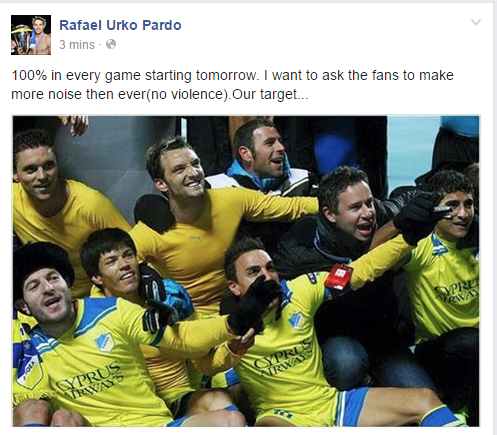Open the team celebration photo

tap(246, 271)
